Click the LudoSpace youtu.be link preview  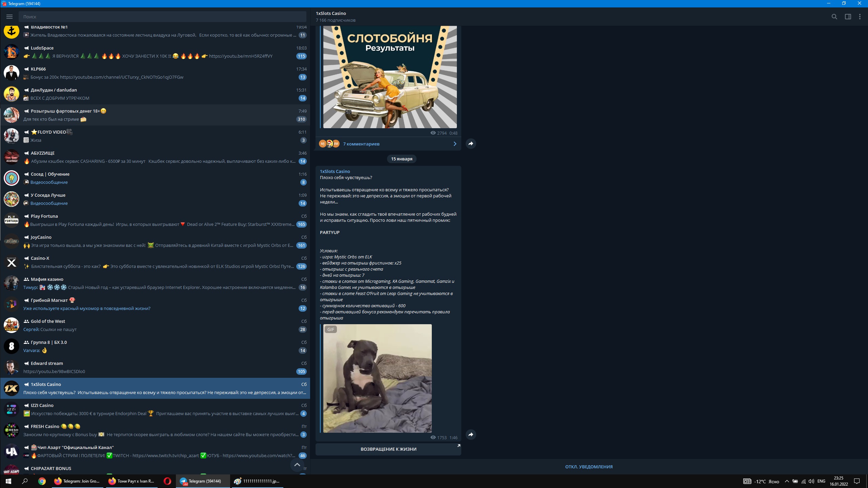(x=241, y=56)
